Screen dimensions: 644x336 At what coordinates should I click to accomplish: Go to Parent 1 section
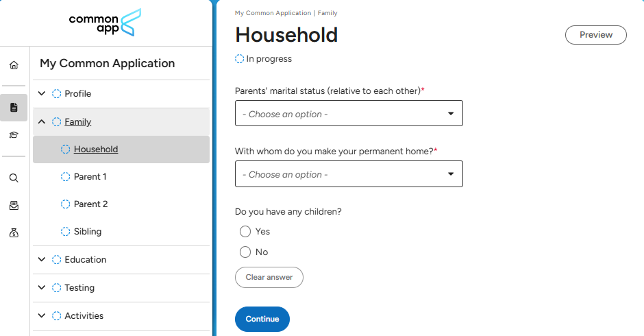click(90, 177)
